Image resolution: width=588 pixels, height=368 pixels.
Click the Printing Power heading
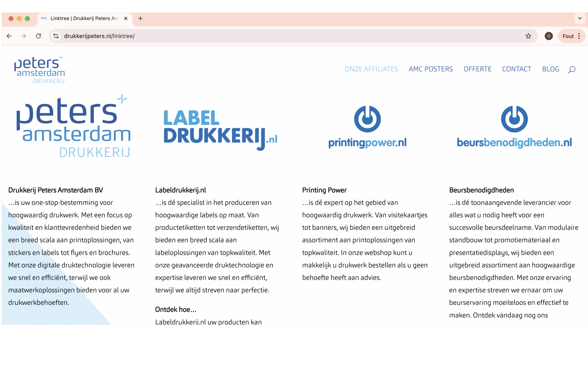324,190
